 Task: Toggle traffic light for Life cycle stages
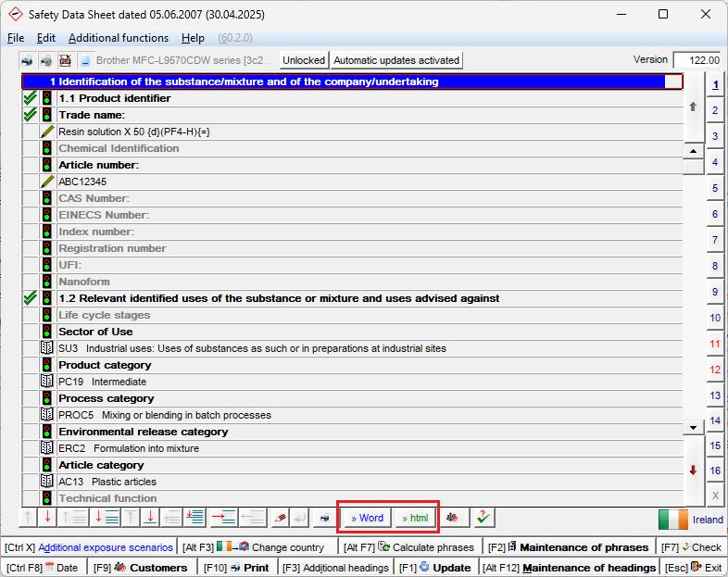click(x=47, y=315)
